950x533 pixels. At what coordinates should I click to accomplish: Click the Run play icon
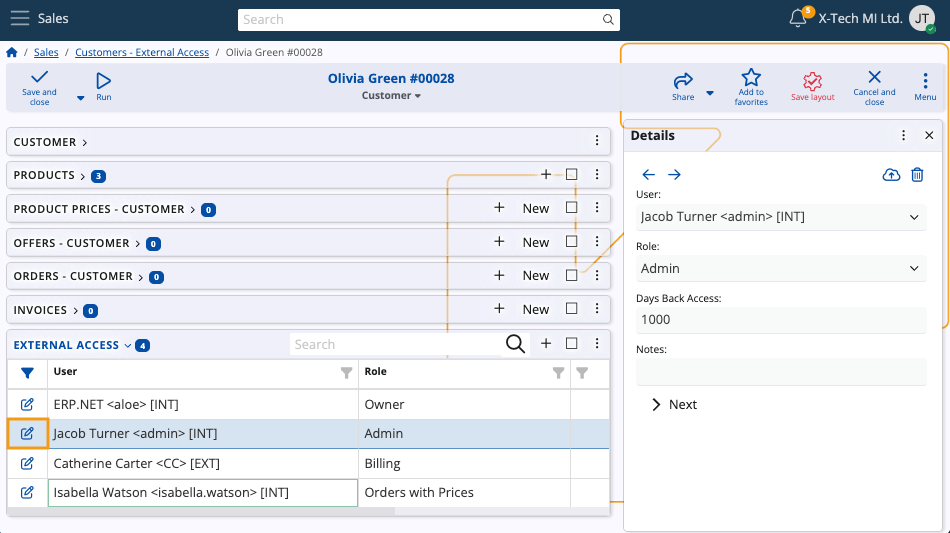tap(104, 81)
